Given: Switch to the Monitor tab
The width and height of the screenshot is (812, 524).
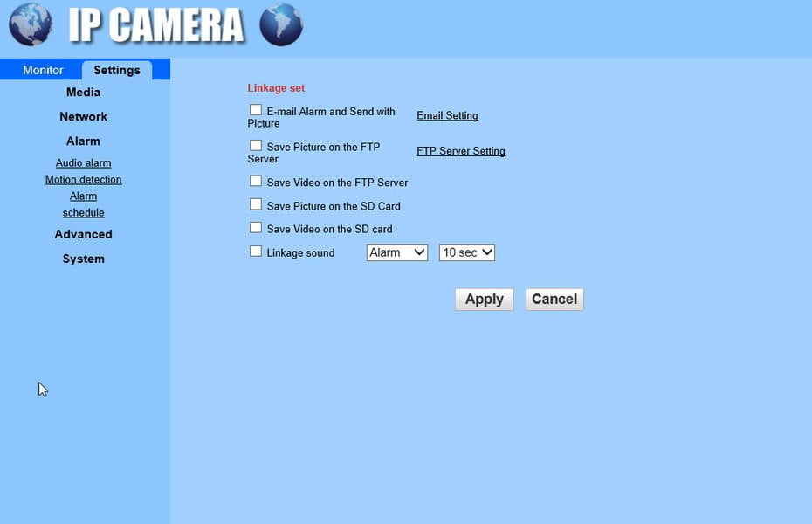Looking at the screenshot, I should [x=43, y=70].
